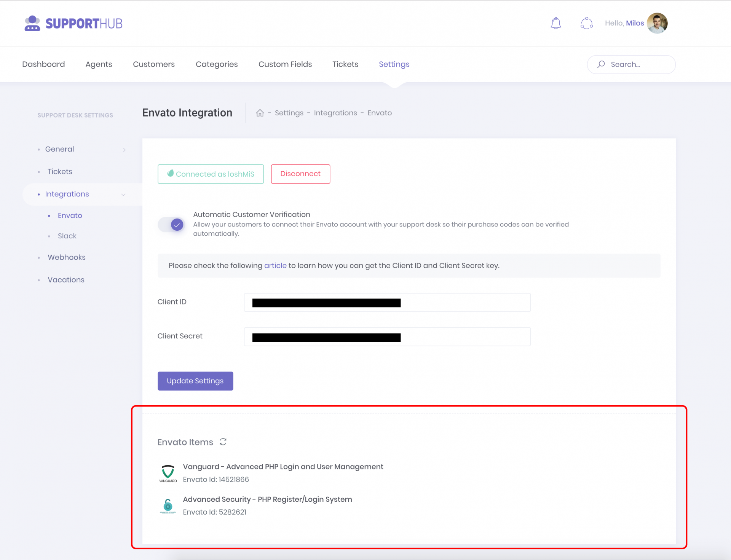Focus the Client ID field
731x560 pixels.
(x=387, y=302)
